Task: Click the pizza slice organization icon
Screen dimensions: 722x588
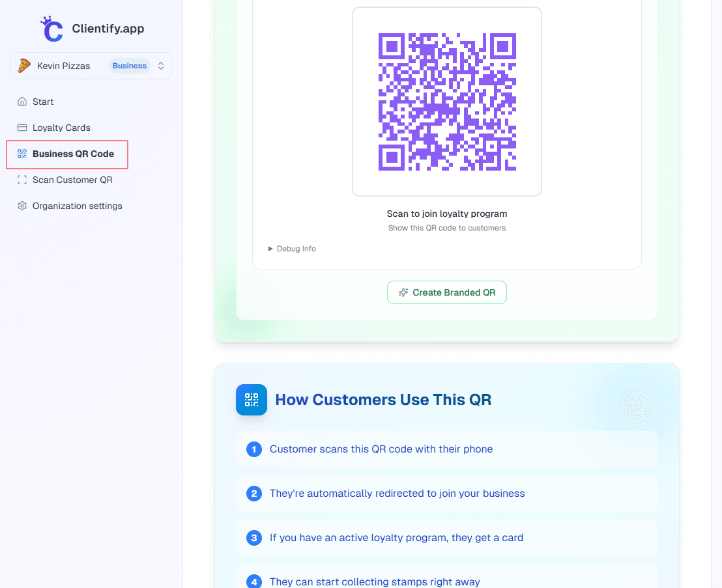Action: point(24,66)
